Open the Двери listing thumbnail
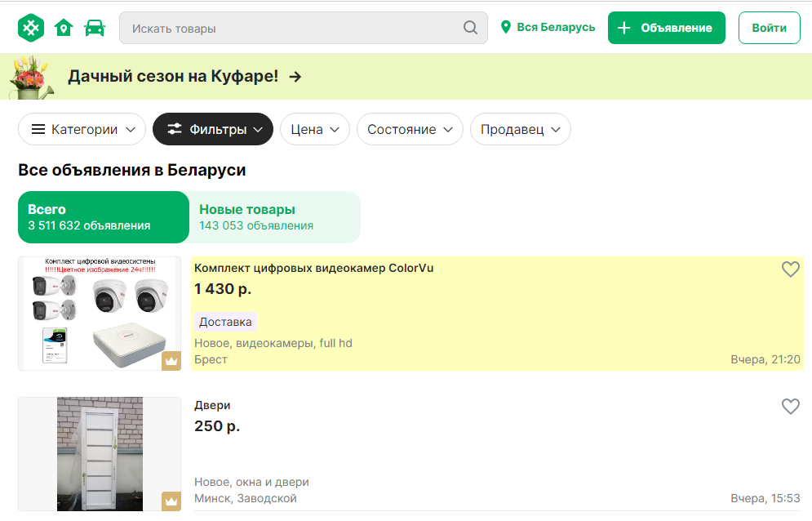 coord(100,454)
